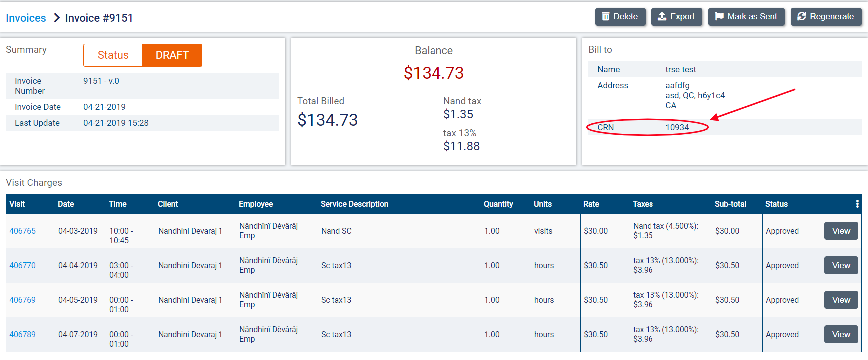Click the Service Description column header
The height and width of the screenshot is (360, 868).
pos(354,204)
